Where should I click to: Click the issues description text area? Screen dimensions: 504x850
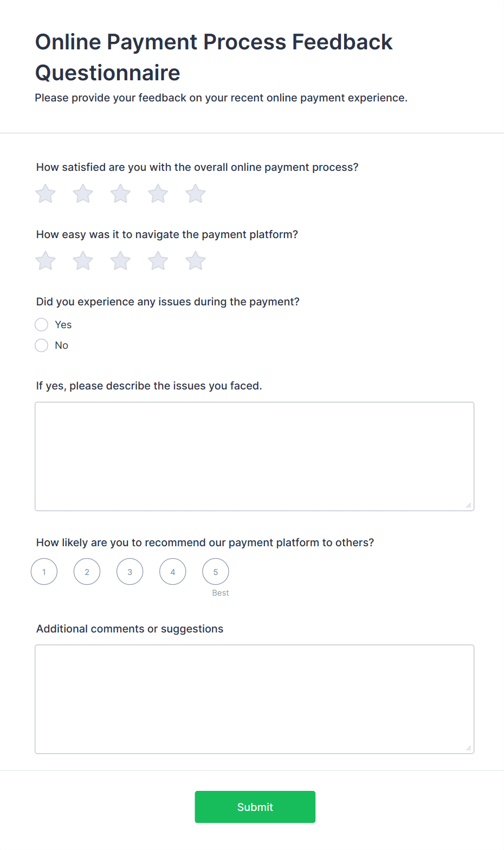click(x=254, y=456)
